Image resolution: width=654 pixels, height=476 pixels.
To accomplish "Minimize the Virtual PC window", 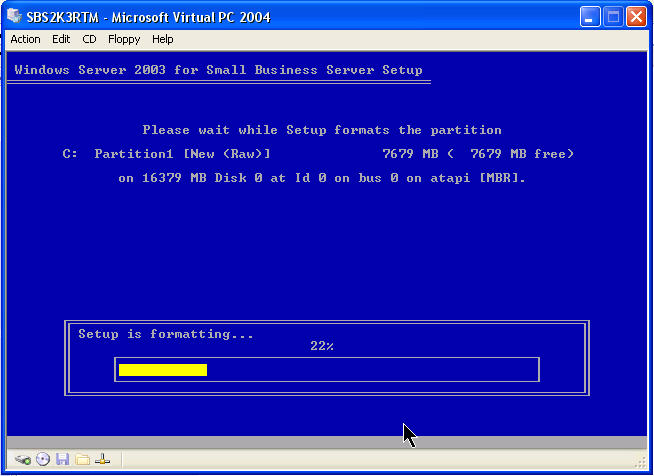I will (x=589, y=18).
